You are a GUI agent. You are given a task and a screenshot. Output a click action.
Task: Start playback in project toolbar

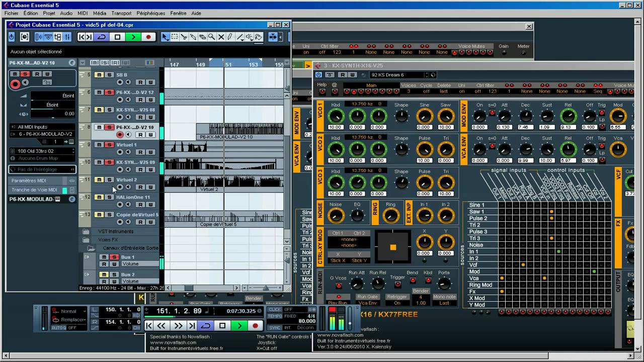[133, 37]
